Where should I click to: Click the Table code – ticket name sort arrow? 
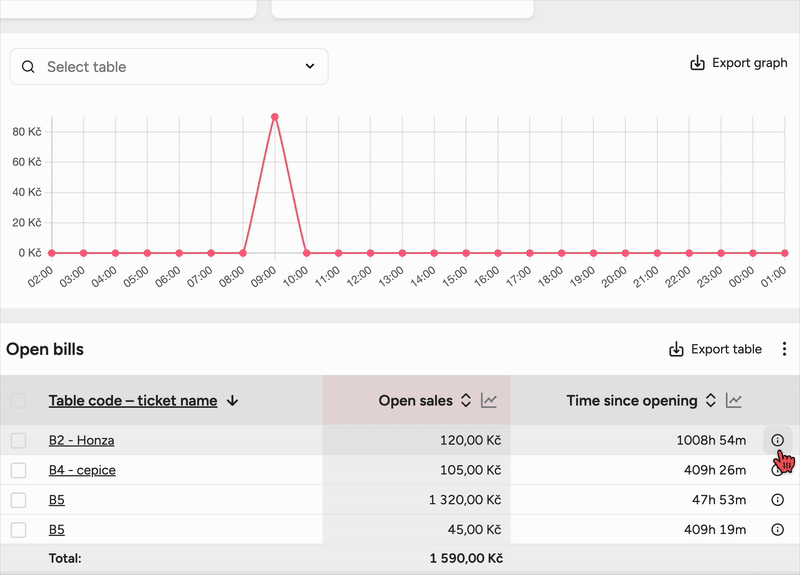tap(233, 401)
